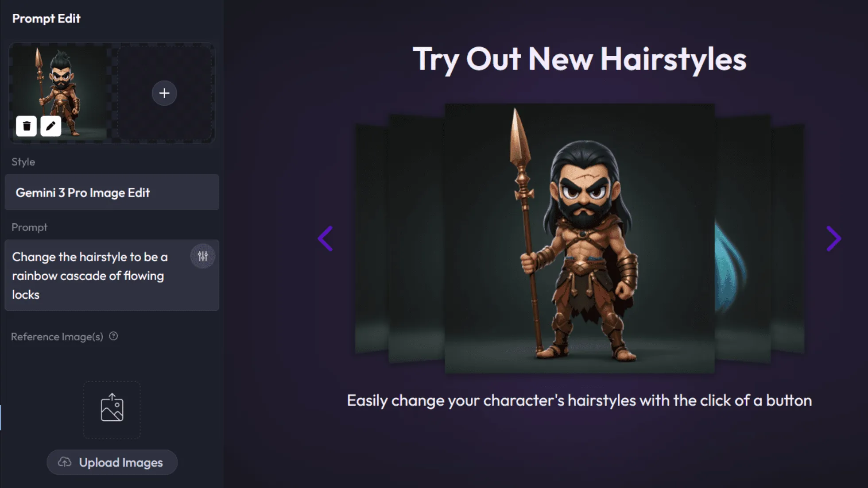Advance to the next carousel slide
The height and width of the screenshot is (488, 868).
coord(833,239)
